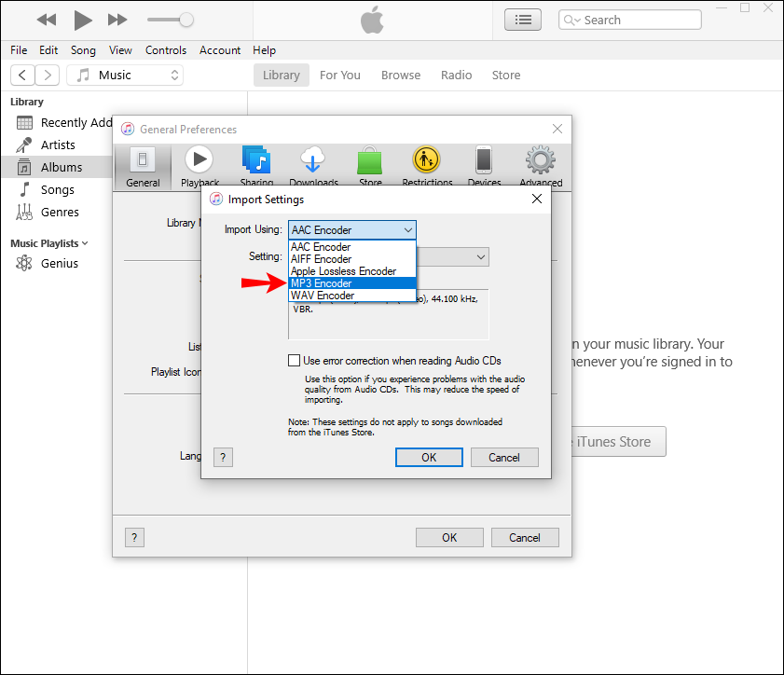This screenshot has width=784, height=675.
Task: Open the Account menu
Action: pyautogui.click(x=220, y=50)
